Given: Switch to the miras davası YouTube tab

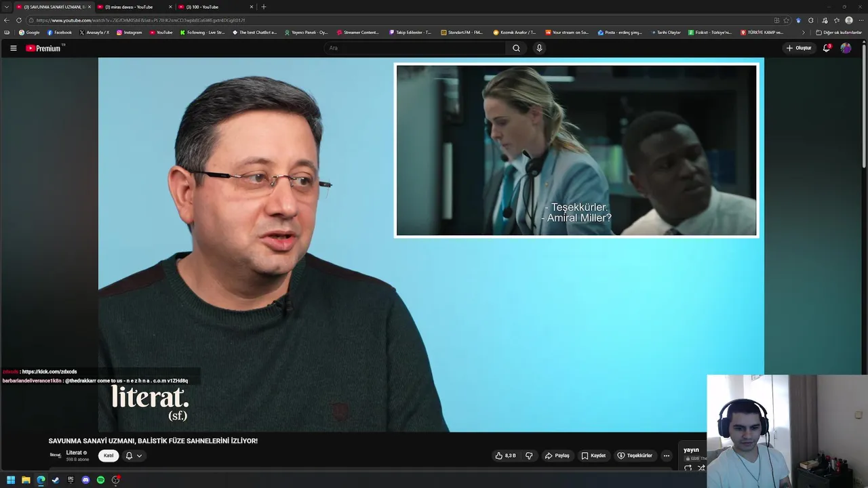Looking at the screenshot, I should click(x=129, y=7).
